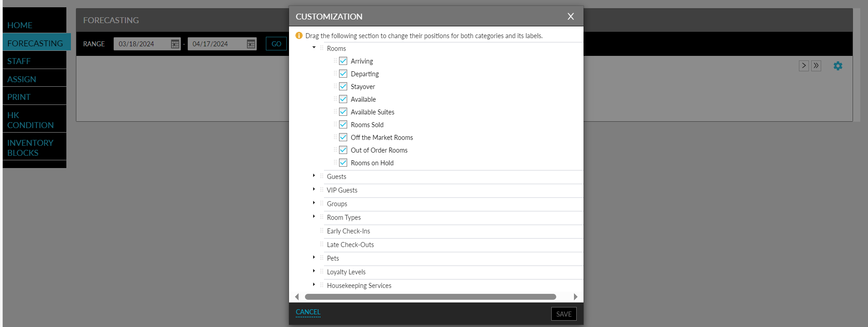Click the CANCEL link
Screen dimensions: 868x327
tap(307, 312)
